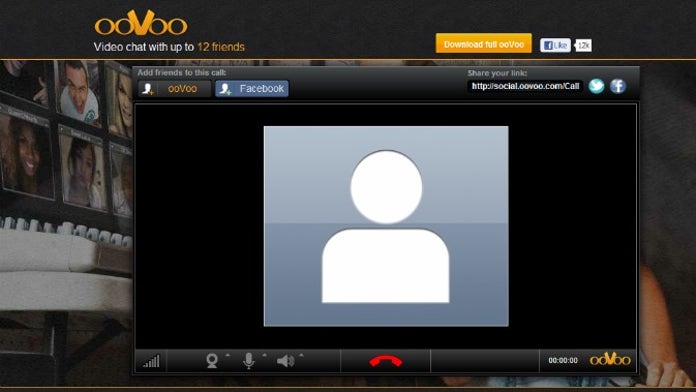Click 'Share your link' label
The height and width of the screenshot is (392, 696).
[497, 73]
